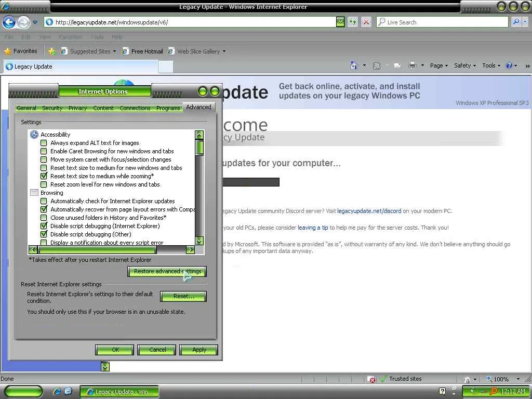
Task: Open the Safety menu dropdown
Action: tap(465, 65)
